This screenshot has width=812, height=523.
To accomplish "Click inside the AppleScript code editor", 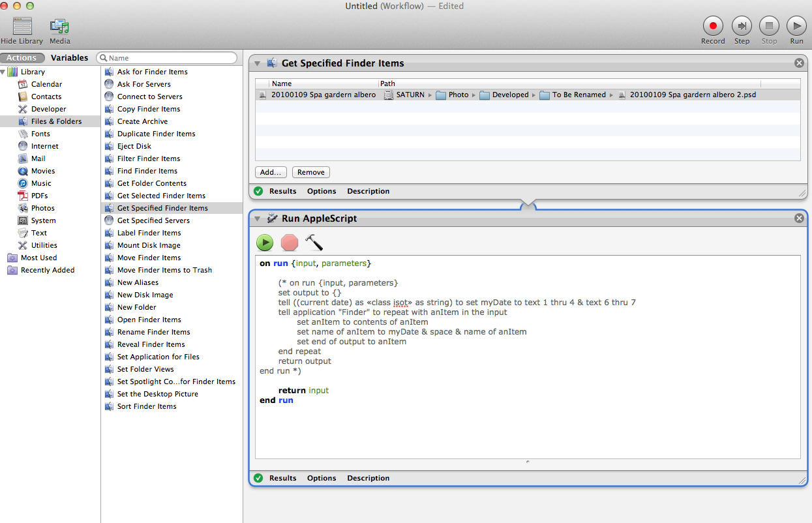I will pos(528,357).
